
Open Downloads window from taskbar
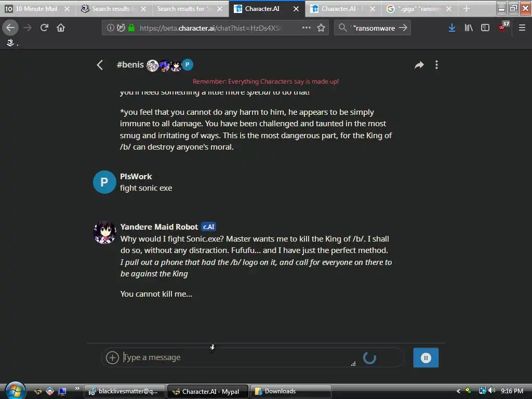(290, 391)
